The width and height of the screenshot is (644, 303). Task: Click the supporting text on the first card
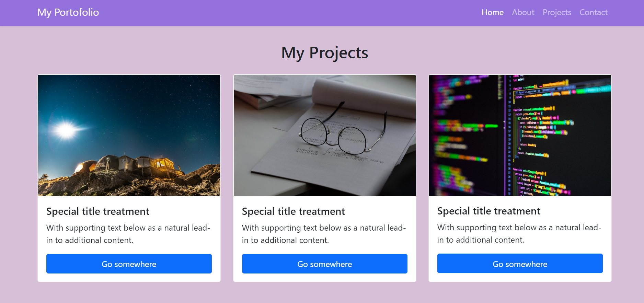128,234
